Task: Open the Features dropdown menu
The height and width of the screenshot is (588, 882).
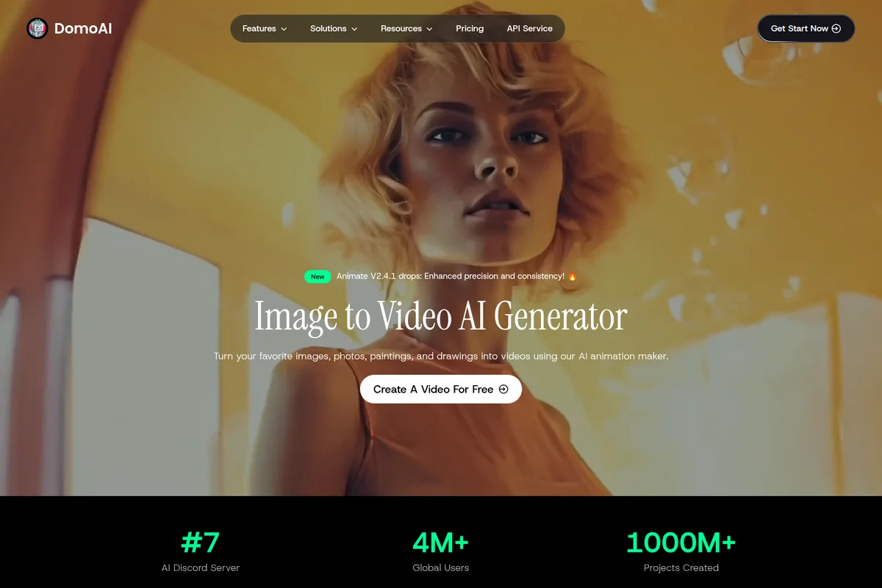Action: coord(263,28)
